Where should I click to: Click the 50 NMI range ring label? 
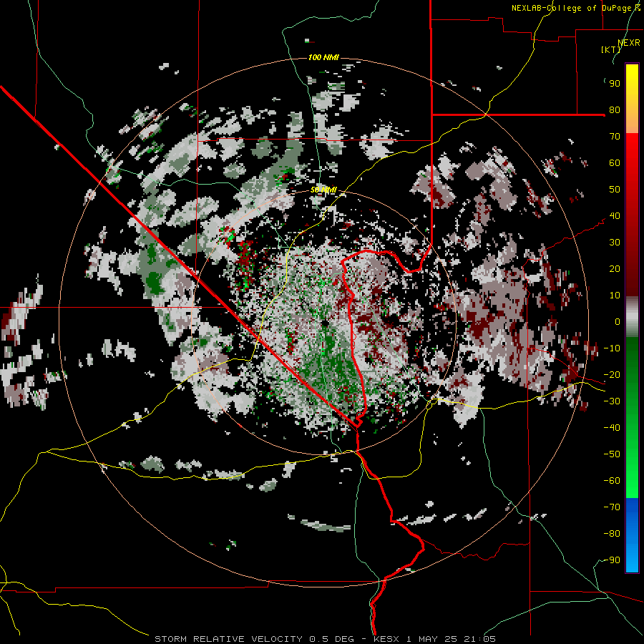323,190
